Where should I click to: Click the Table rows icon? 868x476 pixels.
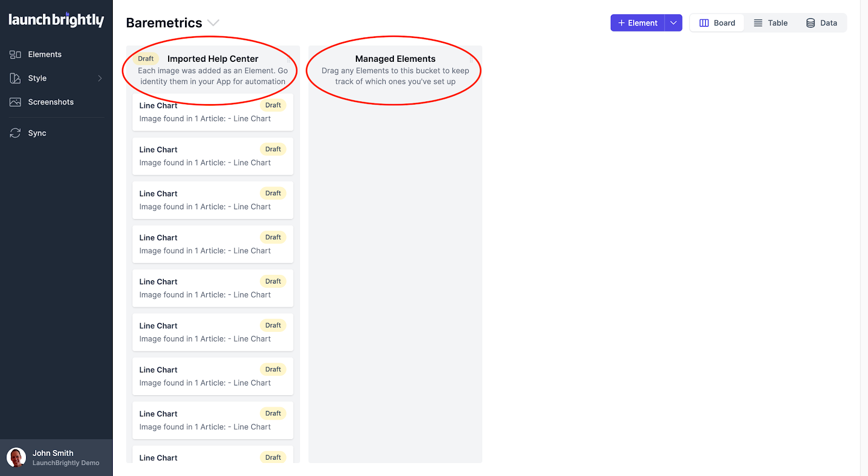(x=758, y=23)
